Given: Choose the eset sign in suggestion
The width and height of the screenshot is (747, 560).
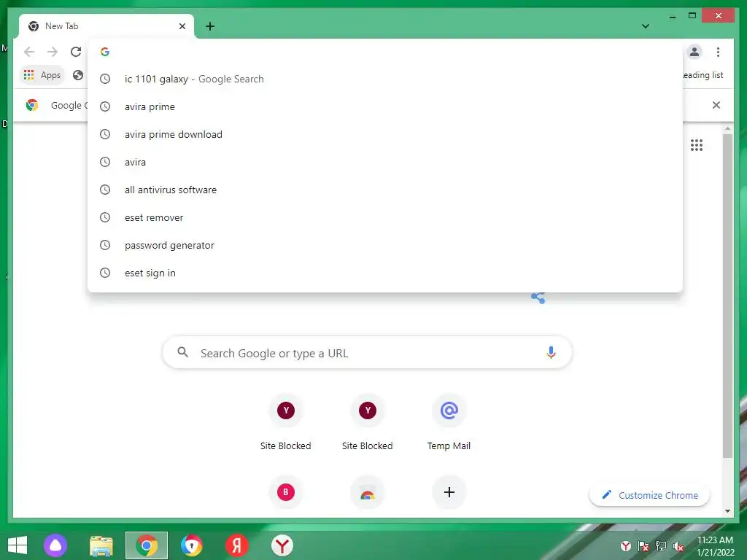Looking at the screenshot, I should [385, 273].
